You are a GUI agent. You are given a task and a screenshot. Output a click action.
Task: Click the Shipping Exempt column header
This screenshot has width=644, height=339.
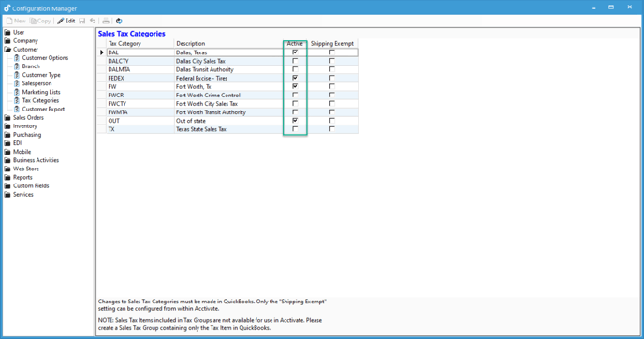tap(332, 44)
